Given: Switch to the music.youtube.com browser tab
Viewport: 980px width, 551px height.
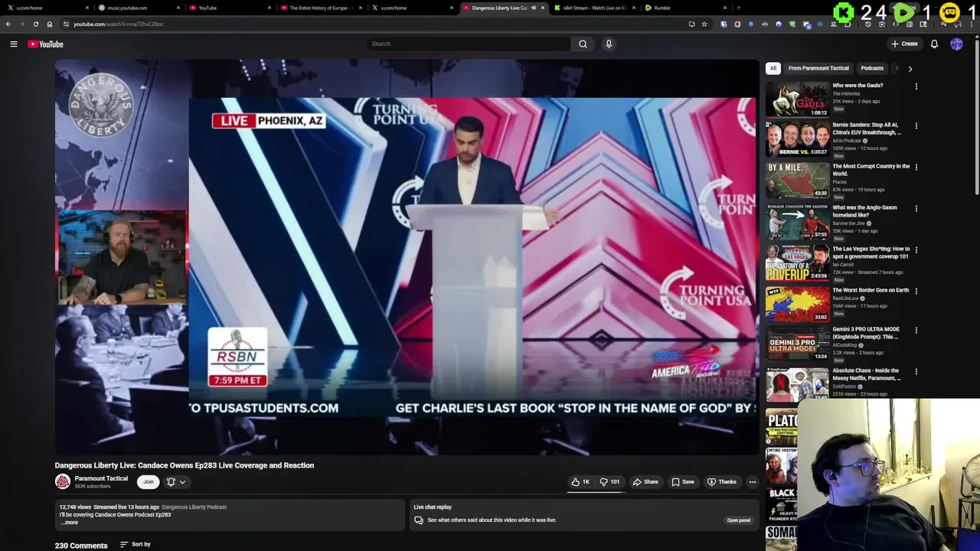Looking at the screenshot, I should pos(138,8).
